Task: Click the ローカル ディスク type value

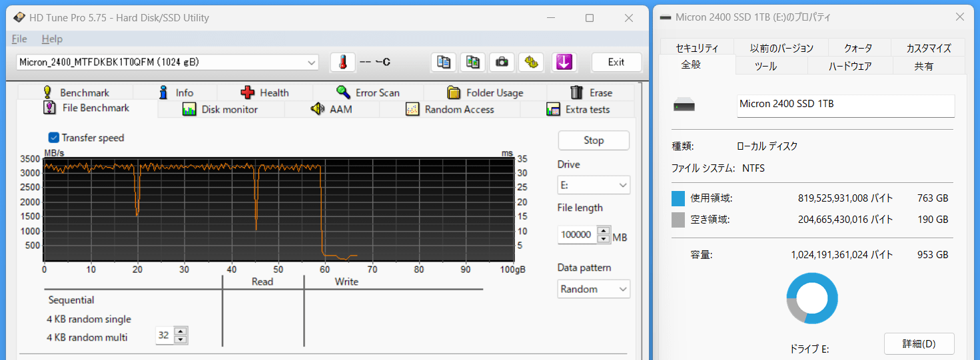Action: (767, 146)
